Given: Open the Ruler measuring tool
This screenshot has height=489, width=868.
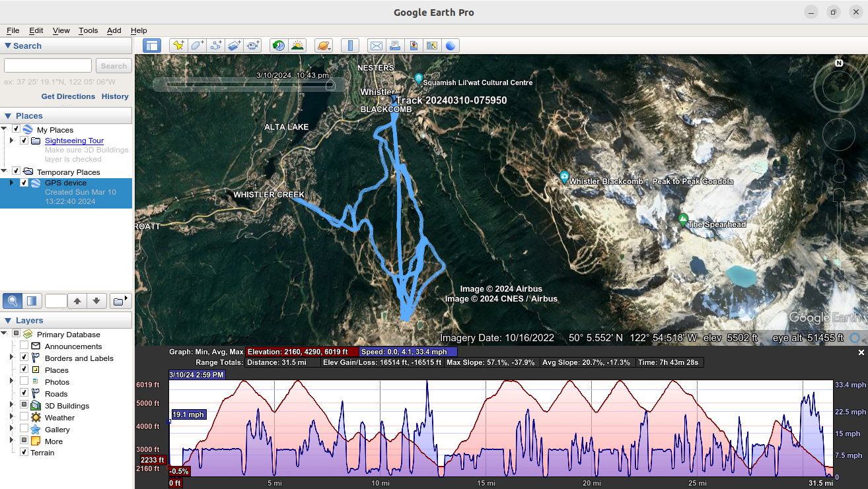Looking at the screenshot, I should pos(350,46).
